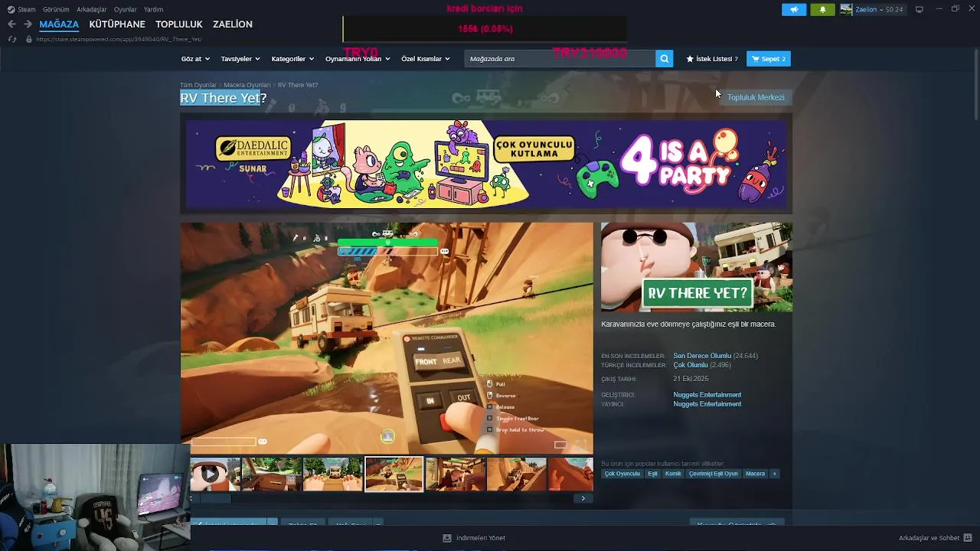This screenshot has width=980, height=551.
Task: Switch to the TOPLULUK tab
Action: coord(179,24)
